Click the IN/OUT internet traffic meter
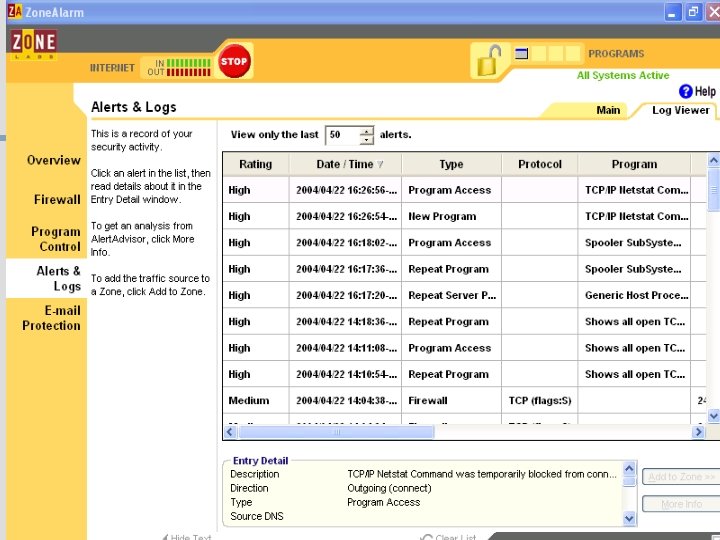This screenshot has height=540, width=720. tap(179, 68)
